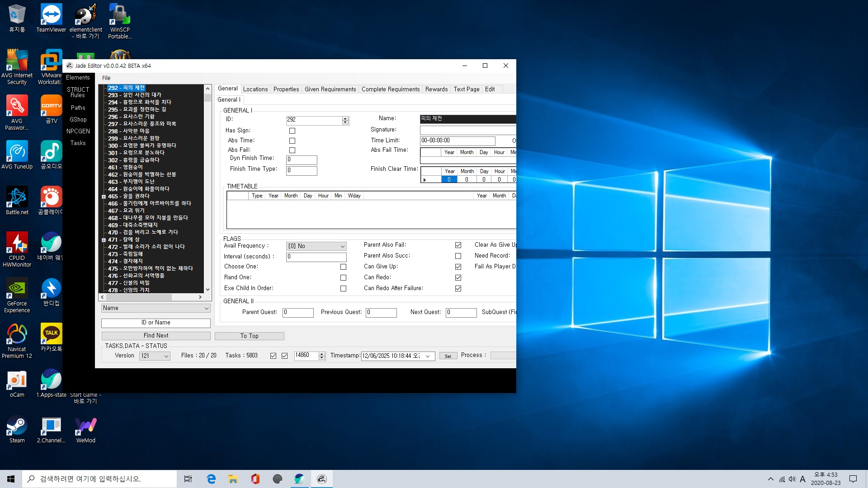This screenshot has width=868, height=488.
Task: Open the 2.Channel desktop icon
Action: click(51, 429)
